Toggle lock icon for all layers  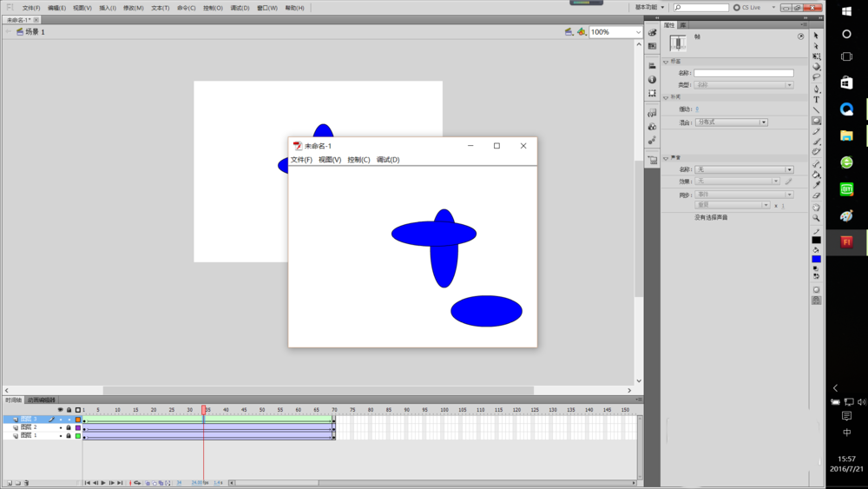(69, 410)
